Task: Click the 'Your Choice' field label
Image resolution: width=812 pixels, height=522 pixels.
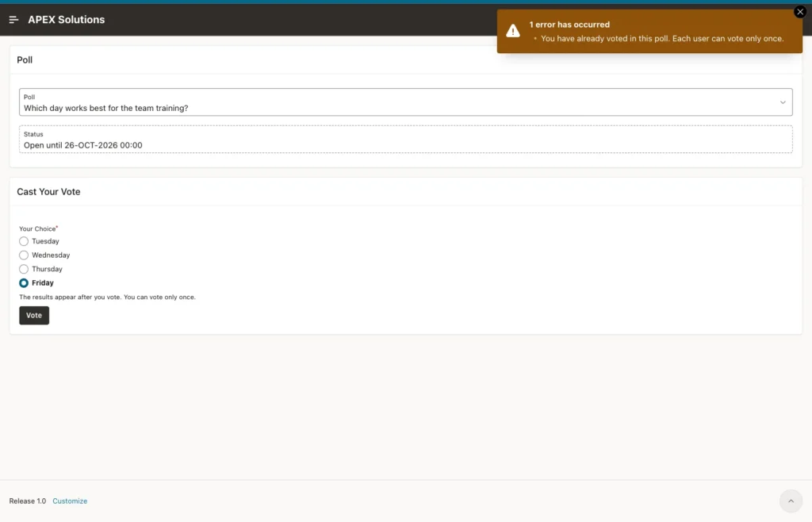Action: pyautogui.click(x=37, y=228)
